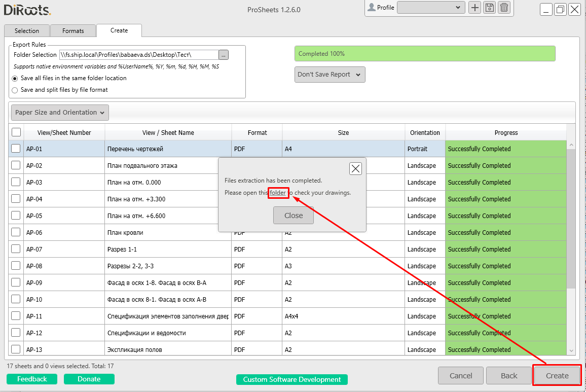Open the Paper Size and Orientation dropdown
The width and height of the screenshot is (586, 392).
tap(59, 112)
